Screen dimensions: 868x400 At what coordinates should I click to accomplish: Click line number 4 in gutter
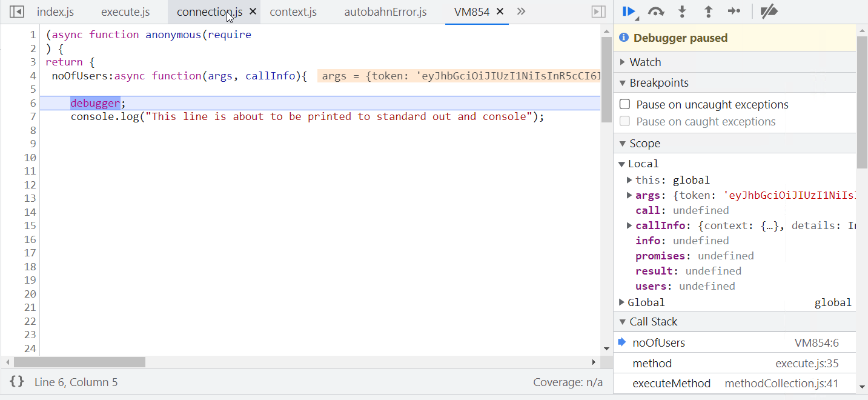tap(33, 76)
